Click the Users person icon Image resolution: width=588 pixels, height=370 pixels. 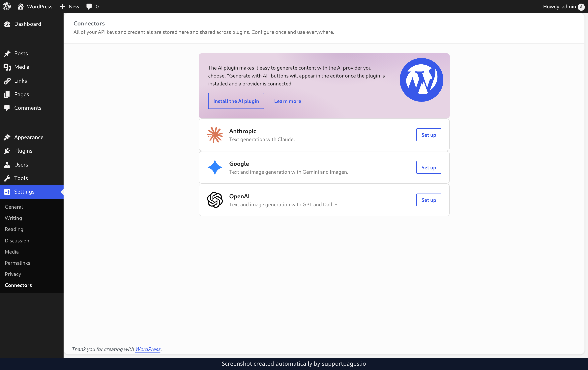(7, 165)
